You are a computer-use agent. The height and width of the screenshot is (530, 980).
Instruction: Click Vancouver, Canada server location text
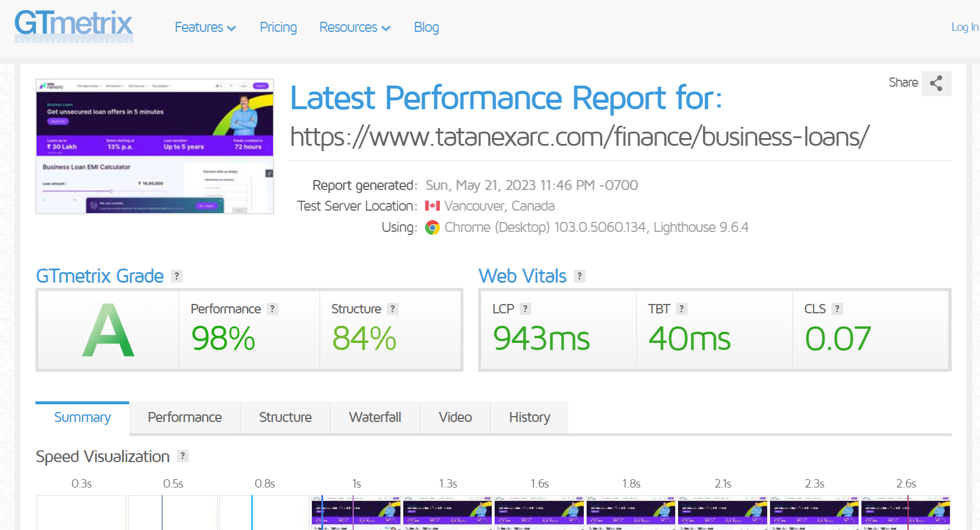499,206
